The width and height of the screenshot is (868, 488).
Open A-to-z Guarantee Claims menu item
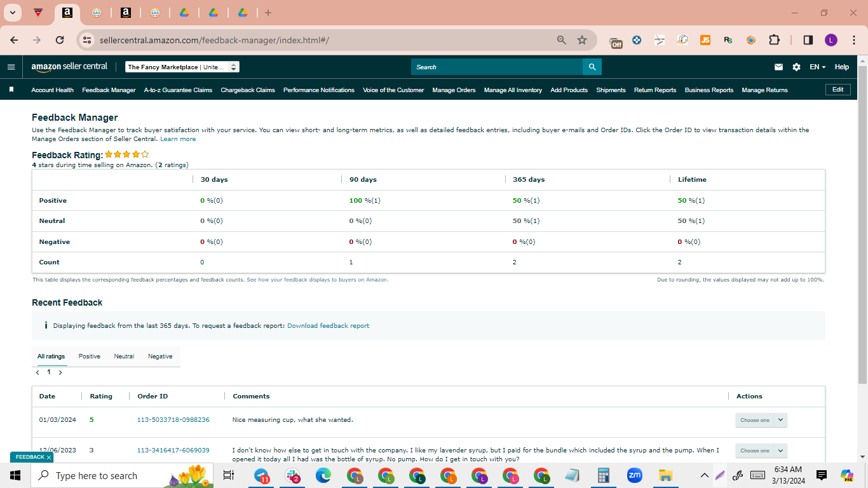point(178,90)
